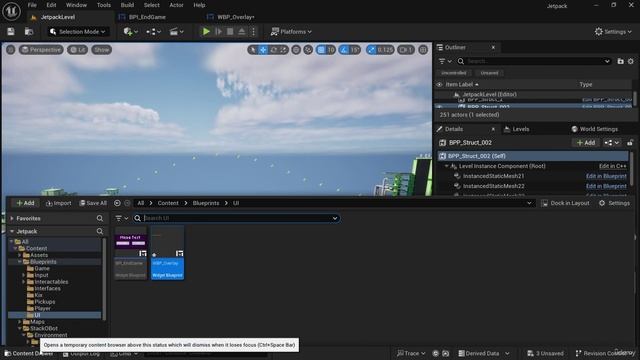Open Revision Control in status bar

[x=606, y=353]
